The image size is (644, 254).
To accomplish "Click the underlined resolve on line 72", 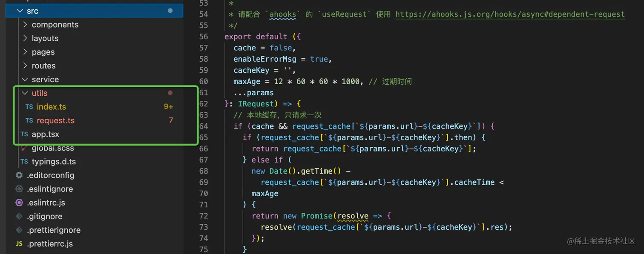I will pyautogui.click(x=353, y=216).
